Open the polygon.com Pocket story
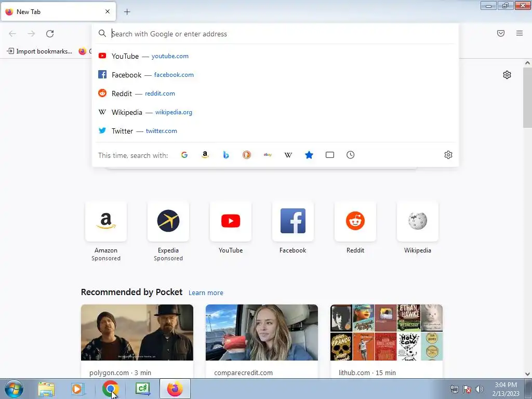The height and width of the screenshot is (399, 532). click(x=137, y=341)
